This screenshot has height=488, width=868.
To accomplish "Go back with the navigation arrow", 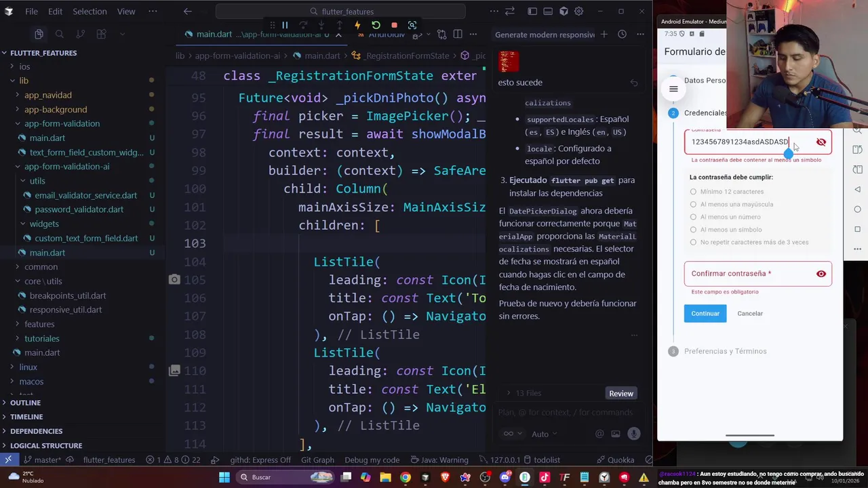I will pyautogui.click(x=188, y=12).
